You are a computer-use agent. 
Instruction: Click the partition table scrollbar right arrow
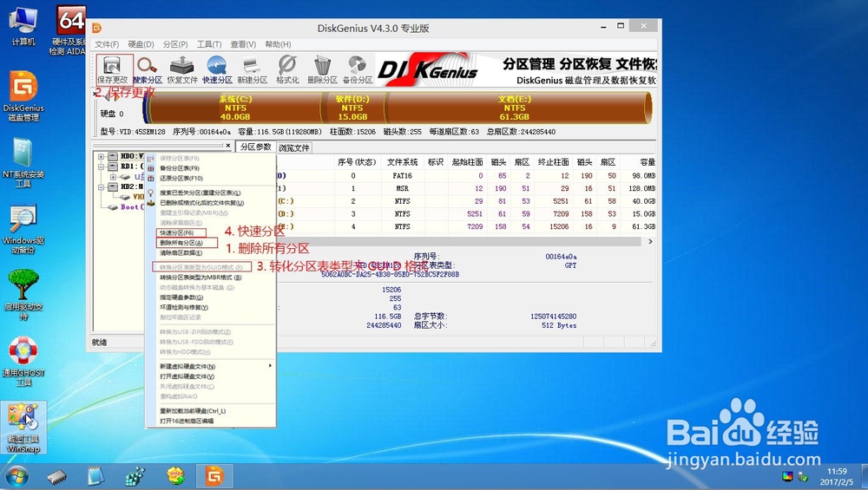click(650, 242)
